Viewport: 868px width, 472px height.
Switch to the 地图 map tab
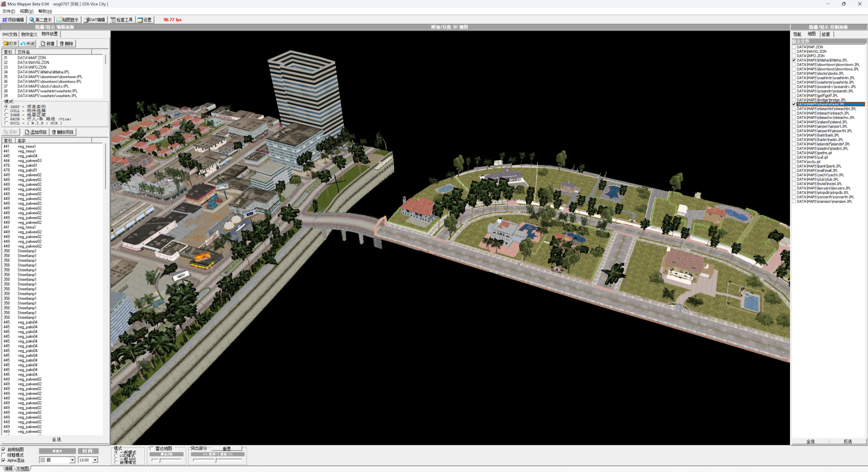click(812, 34)
